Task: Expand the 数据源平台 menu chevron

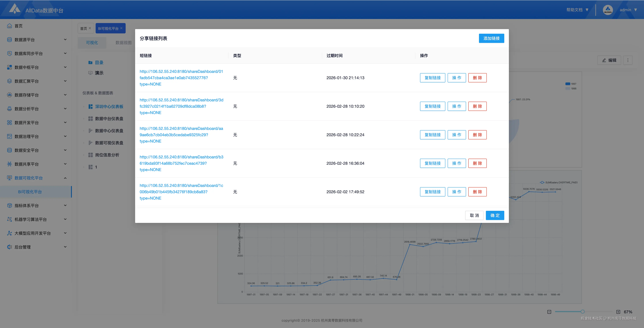Action: point(65,40)
